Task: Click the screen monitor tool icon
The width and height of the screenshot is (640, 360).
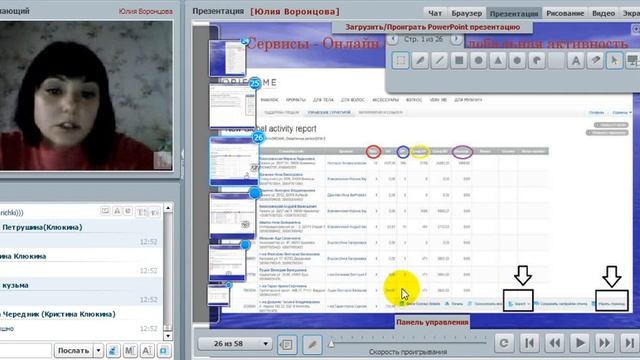Action: click(x=633, y=60)
